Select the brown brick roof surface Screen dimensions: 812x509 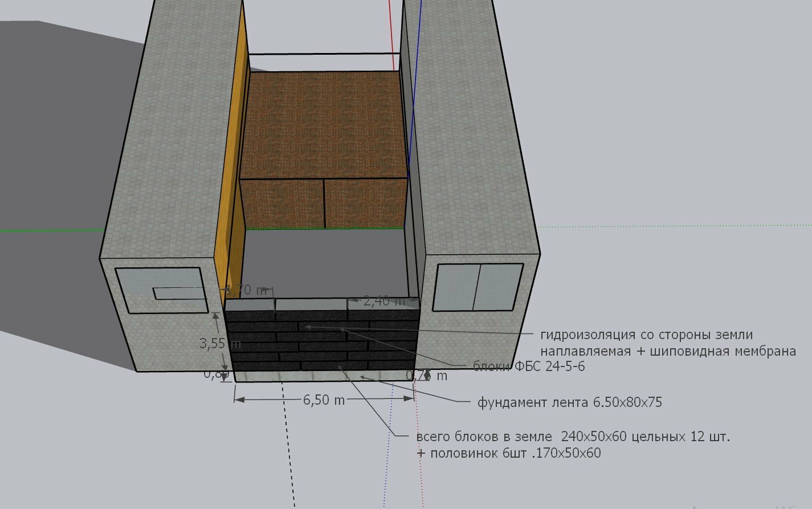tap(324, 125)
